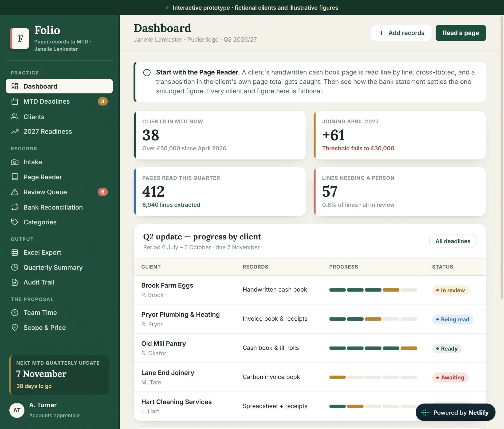Click the info icon in the Page Reader banner
Image resolution: width=504 pixels, height=429 pixels.
click(147, 73)
